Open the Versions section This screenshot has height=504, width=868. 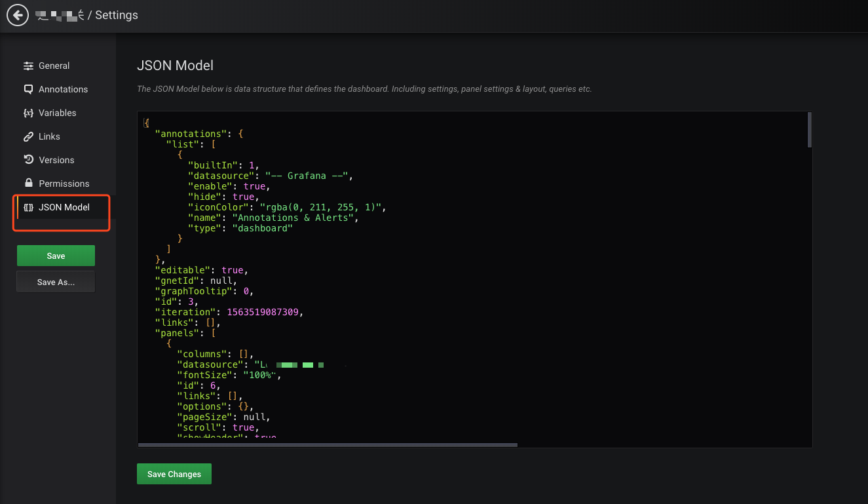[x=56, y=160]
